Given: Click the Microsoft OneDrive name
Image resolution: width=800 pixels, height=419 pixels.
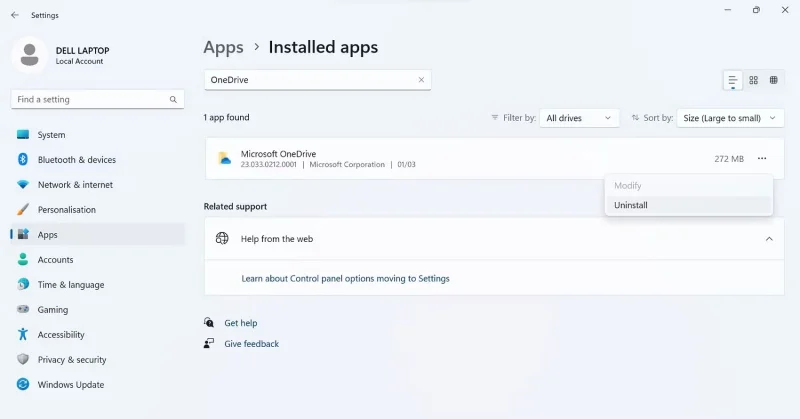Looking at the screenshot, I should coord(278,154).
